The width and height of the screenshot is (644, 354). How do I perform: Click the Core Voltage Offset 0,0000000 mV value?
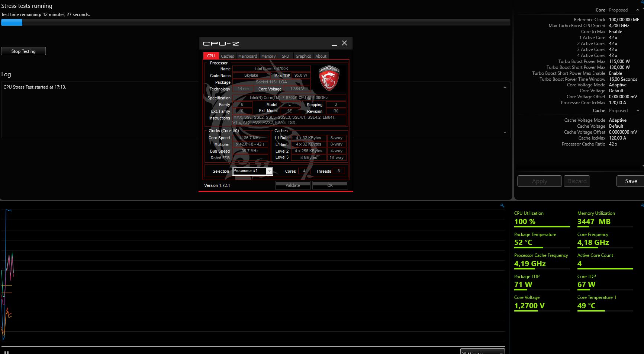tap(623, 97)
